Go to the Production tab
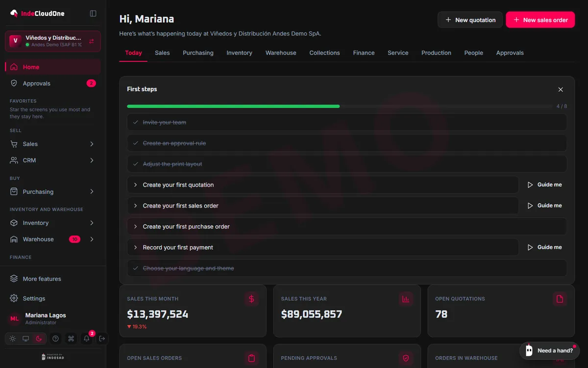Viewport: 588px width, 368px height. 436,53
